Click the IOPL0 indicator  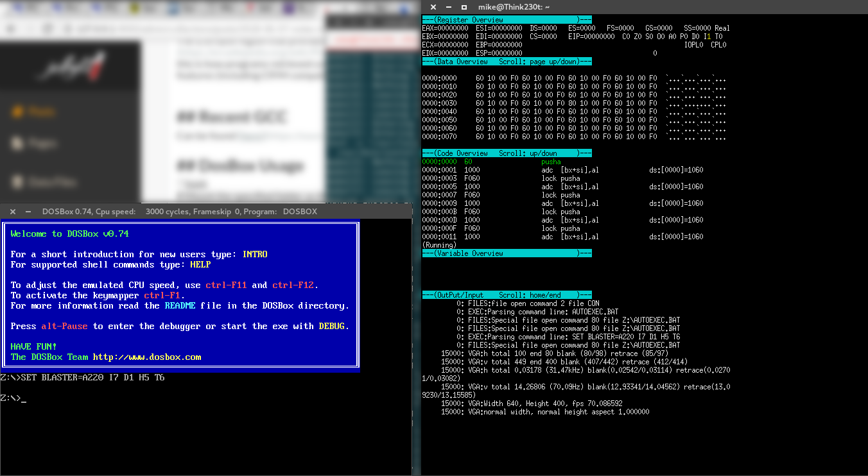point(693,45)
